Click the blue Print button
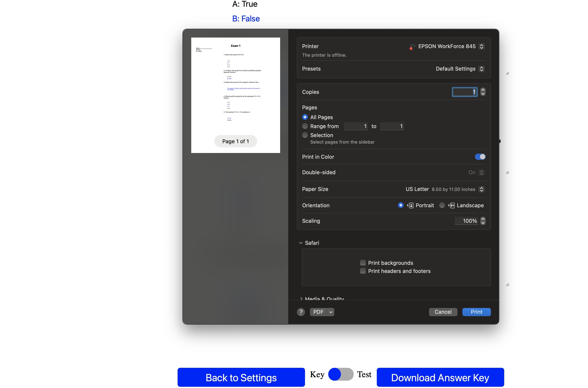The image size is (588, 388). (476, 312)
